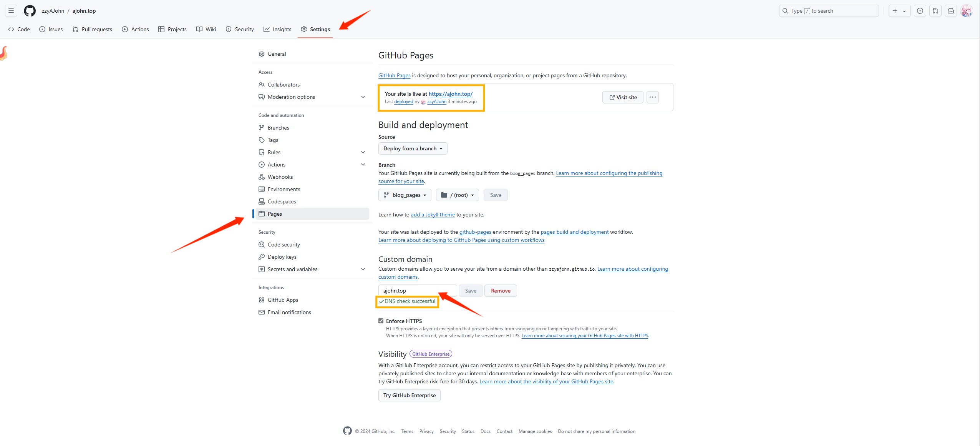The height and width of the screenshot is (446, 980).
Task: Click the Visit site button
Action: pyautogui.click(x=623, y=97)
